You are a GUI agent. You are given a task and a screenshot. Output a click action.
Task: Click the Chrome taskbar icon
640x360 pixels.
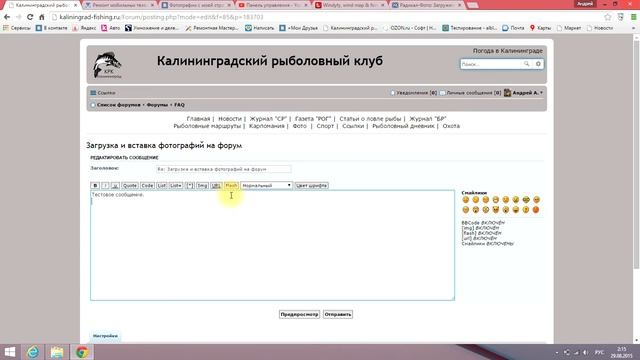[82, 352]
